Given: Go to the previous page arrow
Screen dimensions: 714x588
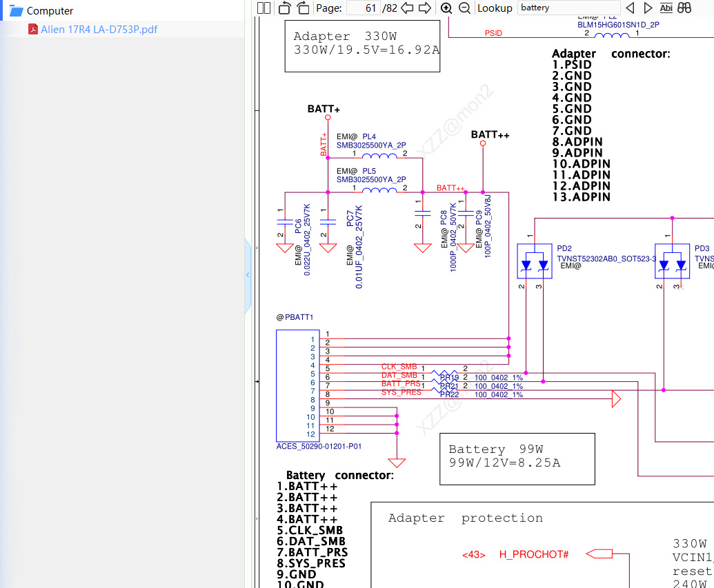Looking at the screenshot, I should point(406,8).
